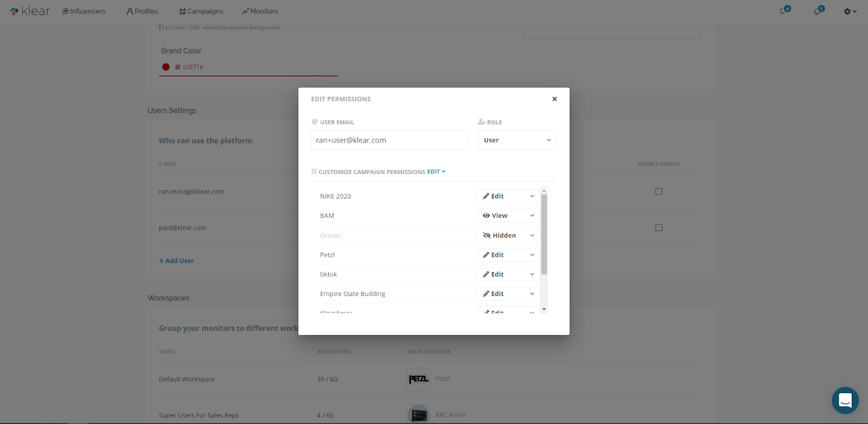This screenshot has width=868, height=424.
Task: Open the notifications bell
Action: [x=818, y=11]
